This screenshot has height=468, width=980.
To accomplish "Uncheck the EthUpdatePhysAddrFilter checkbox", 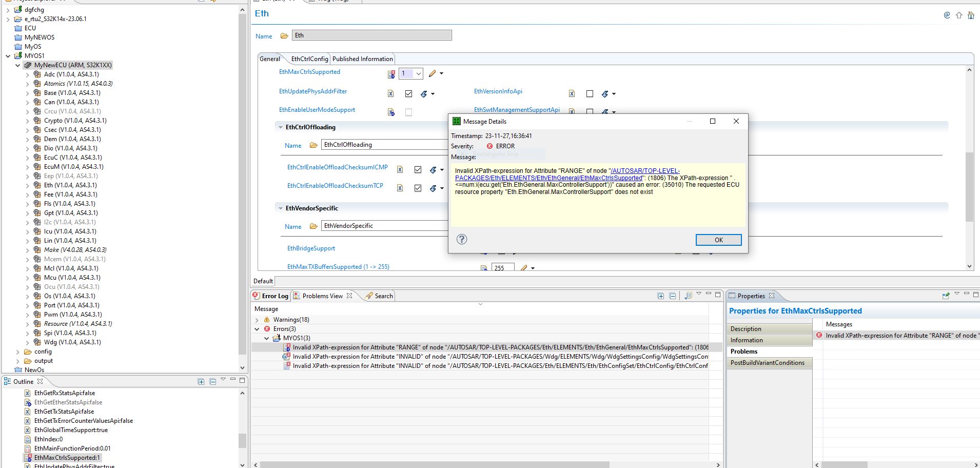I will (409, 94).
